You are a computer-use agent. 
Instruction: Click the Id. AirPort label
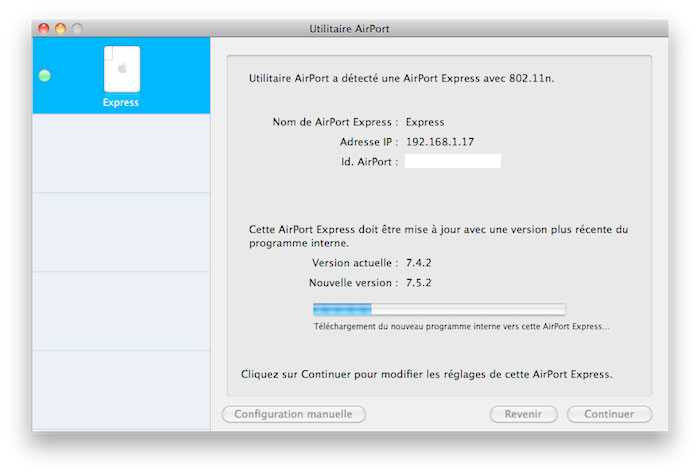(x=369, y=162)
